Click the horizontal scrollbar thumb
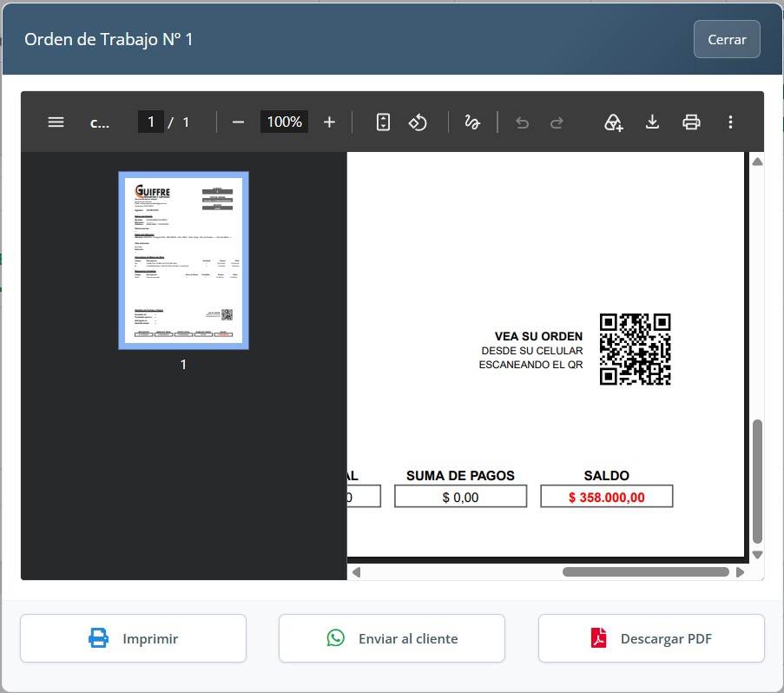Viewport: 784px width, 693px height. pyautogui.click(x=645, y=572)
